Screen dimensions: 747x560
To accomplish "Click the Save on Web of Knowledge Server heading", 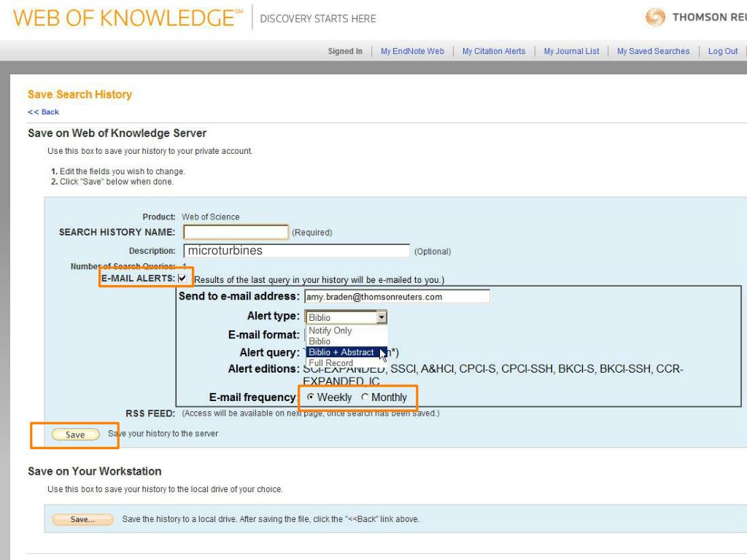I will [117, 133].
